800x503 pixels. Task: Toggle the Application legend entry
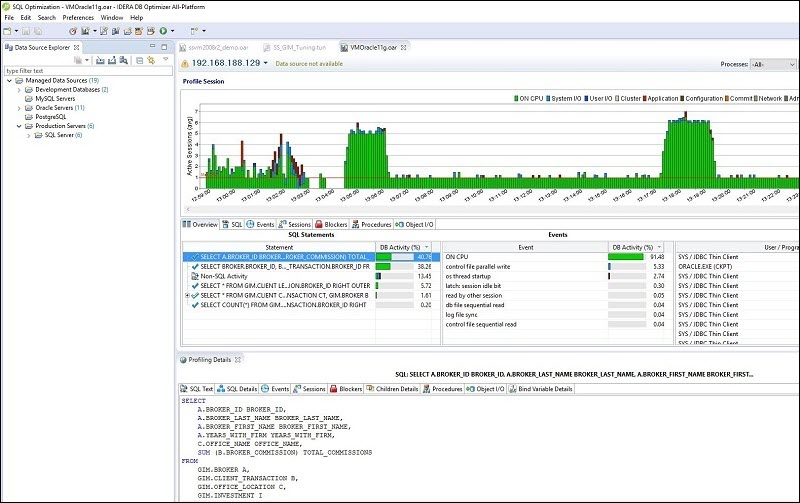(x=660, y=98)
